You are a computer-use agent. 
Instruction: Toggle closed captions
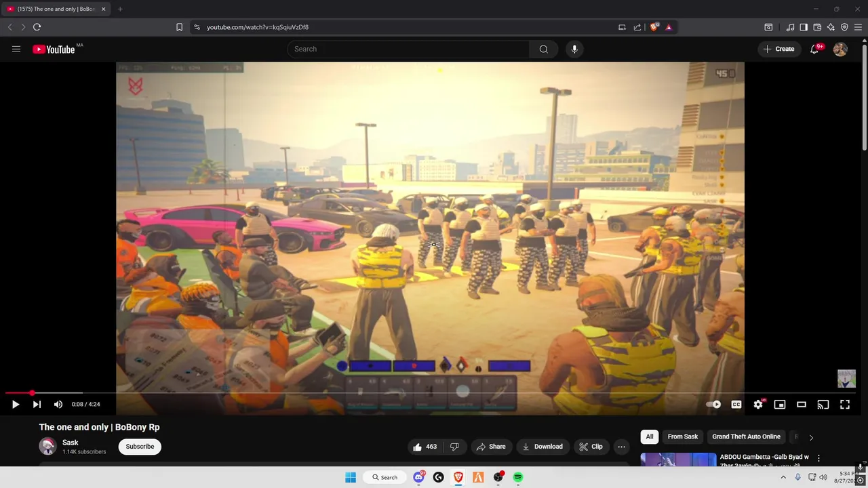point(736,405)
